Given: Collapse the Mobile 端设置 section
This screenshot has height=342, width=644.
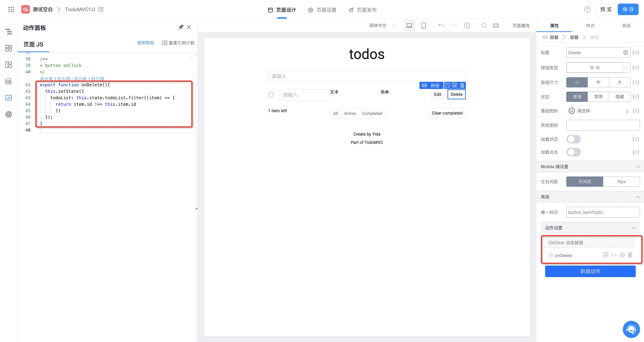Looking at the screenshot, I should (x=638, y=167).
